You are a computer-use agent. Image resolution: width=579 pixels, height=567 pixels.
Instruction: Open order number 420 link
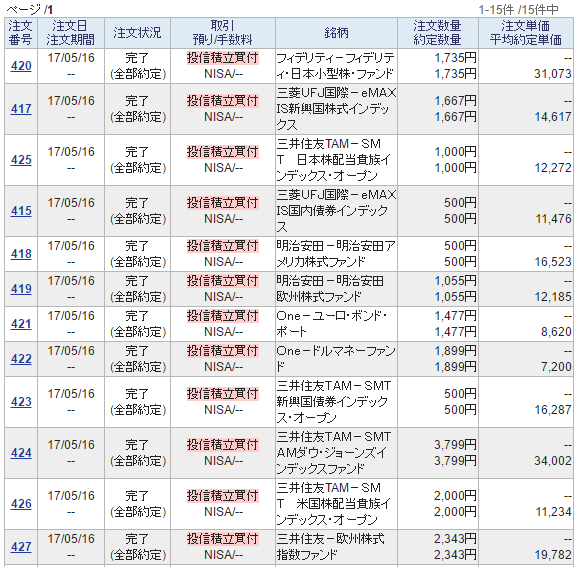click(x=21, y=66)
